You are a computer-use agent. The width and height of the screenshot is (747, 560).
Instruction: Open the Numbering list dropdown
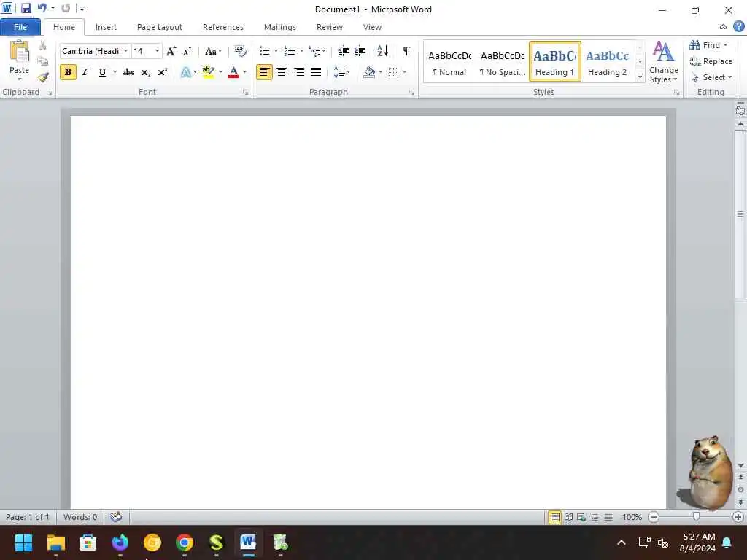point(301,51)
